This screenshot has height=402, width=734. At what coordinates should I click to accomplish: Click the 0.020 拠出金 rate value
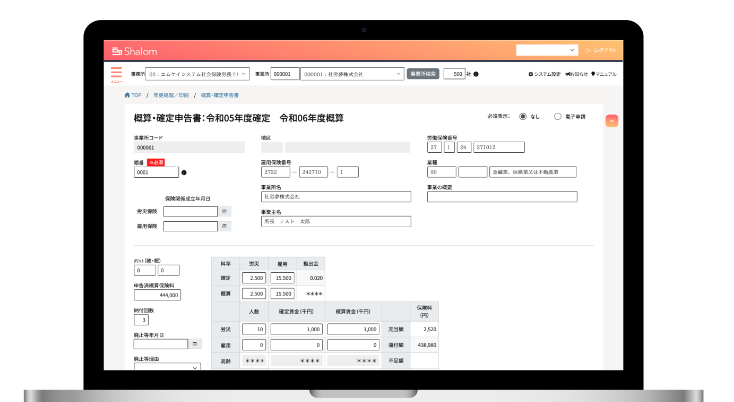point(316,278)
